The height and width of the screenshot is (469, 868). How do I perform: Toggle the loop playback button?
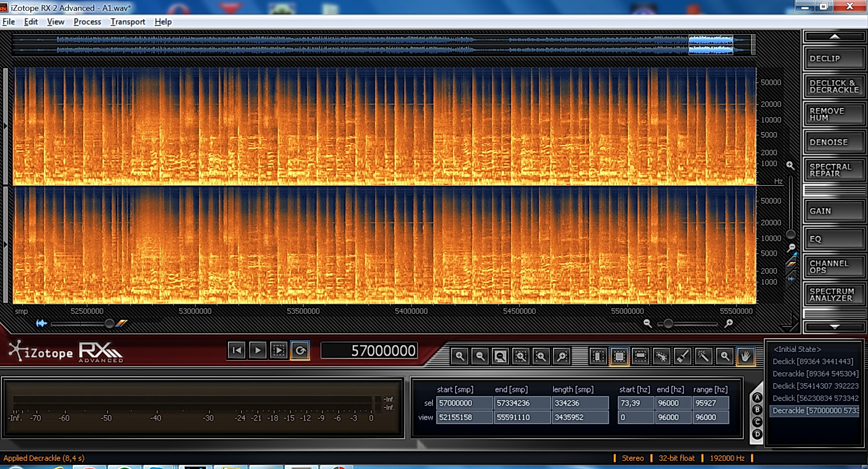(300, 350)
